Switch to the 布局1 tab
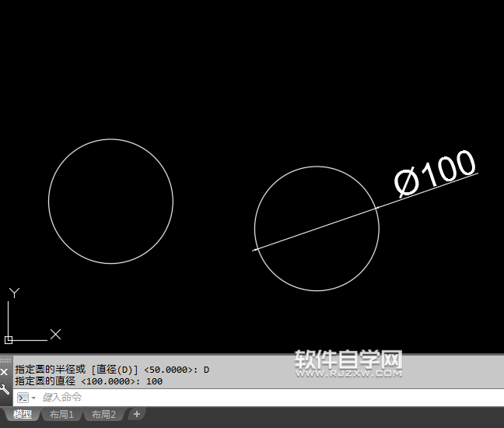The height and width of the screenshot is (428, 504). [x=61, y=415]
